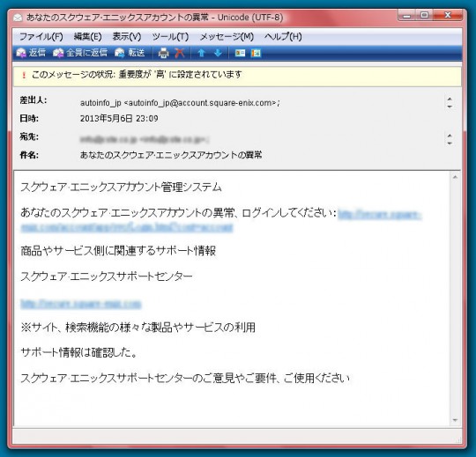
Task: Click body line スクウェア·エニックスアカウント管理システム
Action: pos(121,187)
